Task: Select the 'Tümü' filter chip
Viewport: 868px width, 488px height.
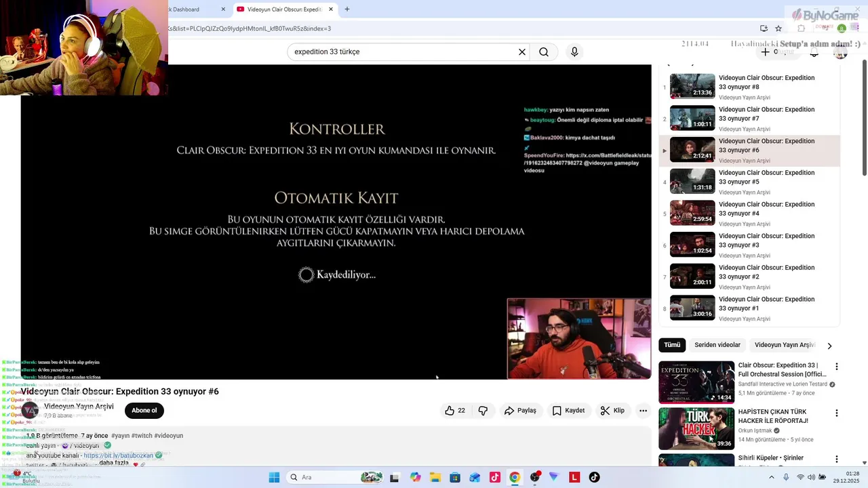Action: pos(672,345)
